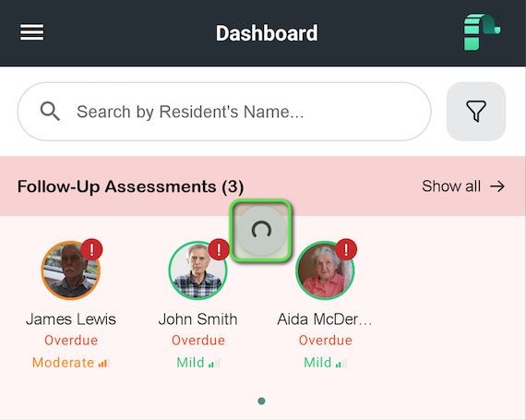This screenshot has height=420, width=526.
Task: Focus the Search by Resident's Name field
Action: (x=224, y=112)
